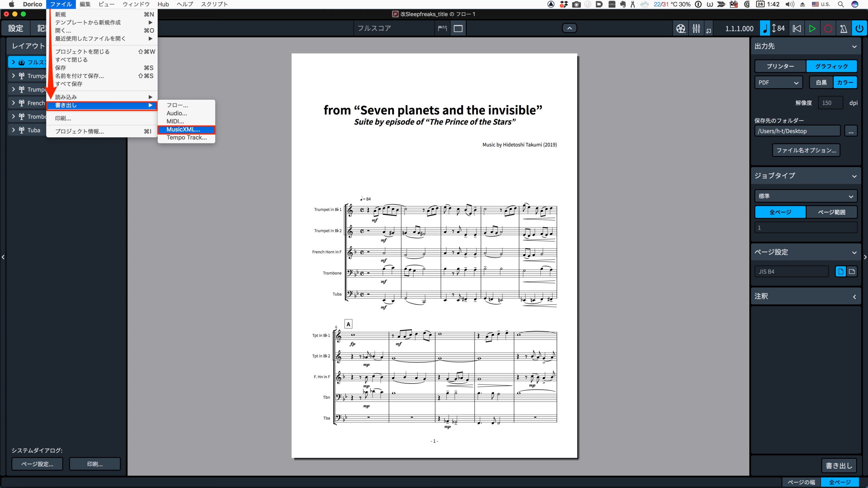Open the 編集 menu
868x488 pixels.
coord(85,4)
